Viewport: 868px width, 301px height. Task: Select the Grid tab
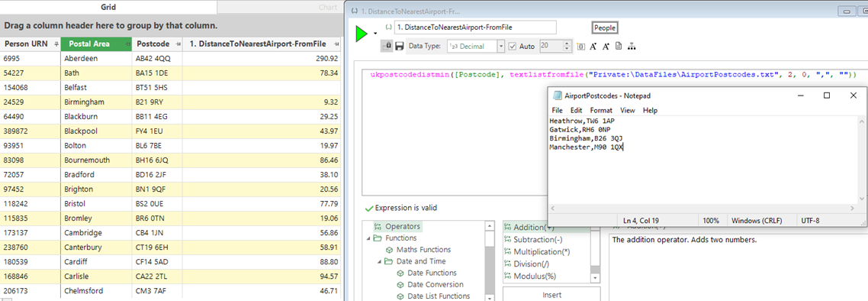[x=108, y=7]
